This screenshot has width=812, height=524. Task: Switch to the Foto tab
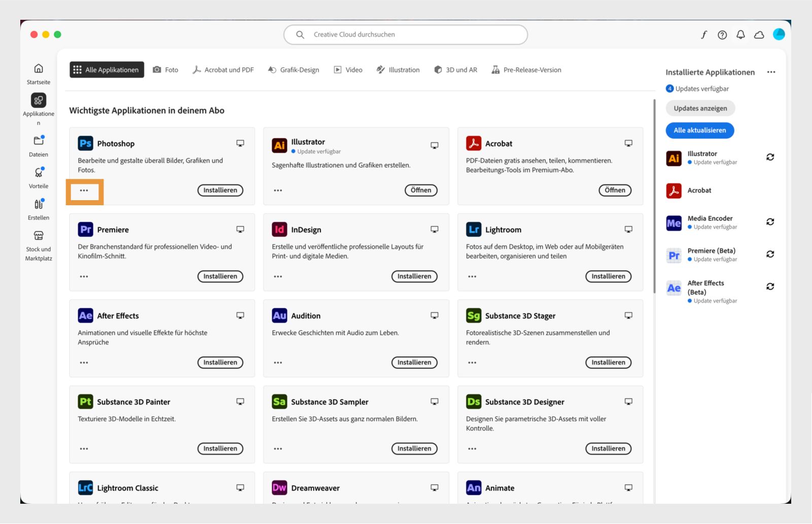tap(165, 70)
